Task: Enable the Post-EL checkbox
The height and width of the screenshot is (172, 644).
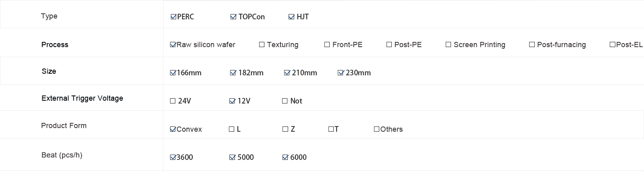Action: [613, 45]
